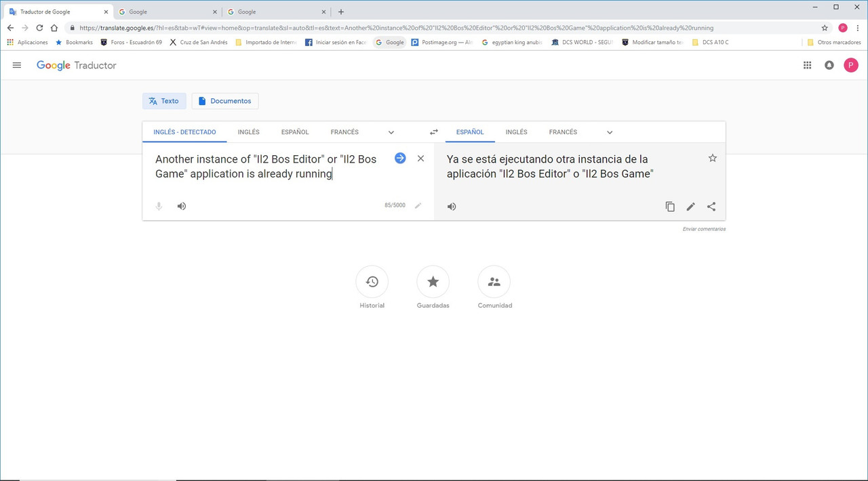Select INGLÉS - DETECTADO source tab
The image size is (868, 481).
[x=184, y=132]
